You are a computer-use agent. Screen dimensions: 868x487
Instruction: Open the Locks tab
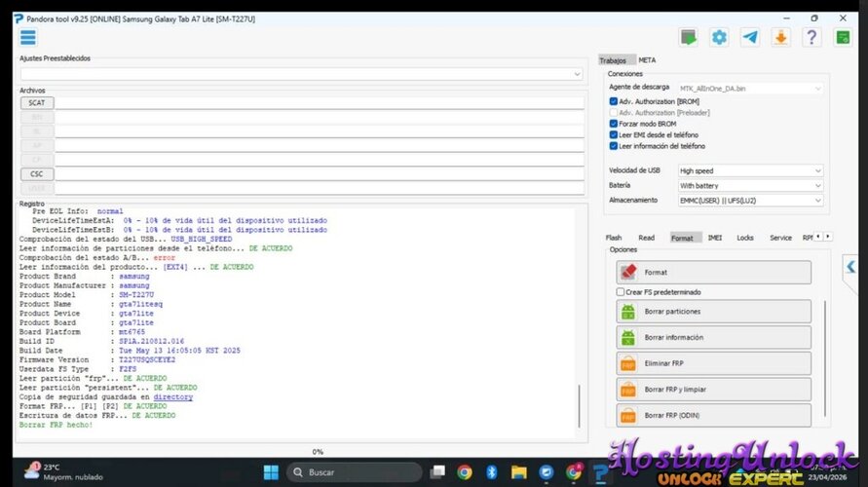pos(745,238)
